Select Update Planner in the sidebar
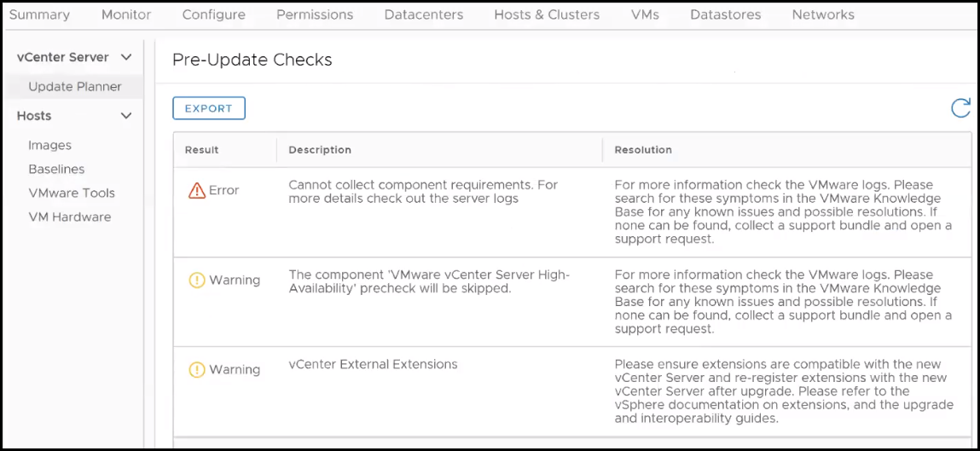 pos(75,87)
